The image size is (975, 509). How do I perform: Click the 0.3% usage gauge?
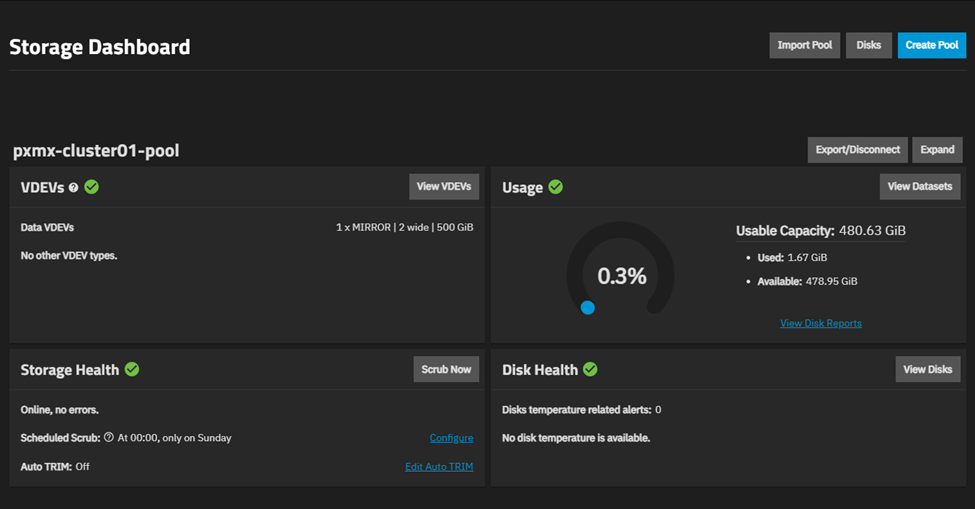tap(621, 276)
